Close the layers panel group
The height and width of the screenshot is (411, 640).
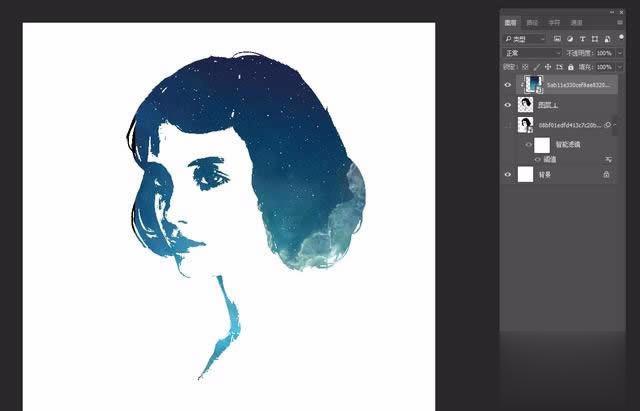point(621,12)
